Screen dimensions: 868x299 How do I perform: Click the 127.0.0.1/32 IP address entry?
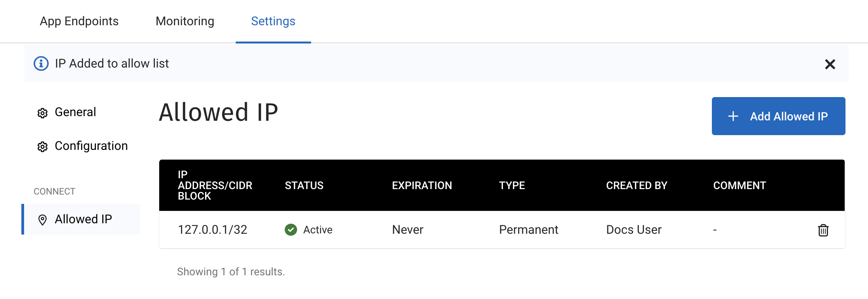click(x=213, y=230)
